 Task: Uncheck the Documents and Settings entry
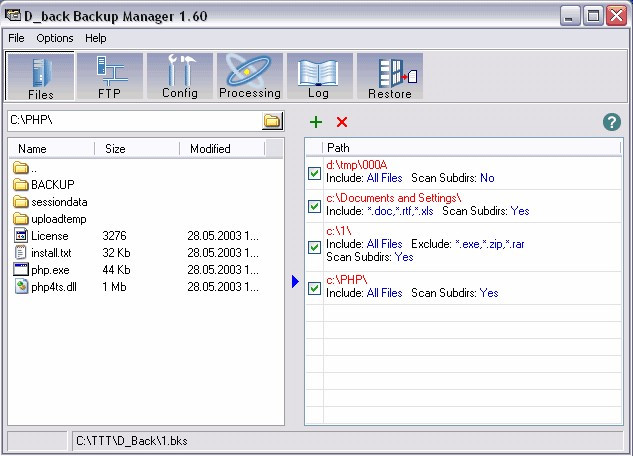[x=314, y=207]
